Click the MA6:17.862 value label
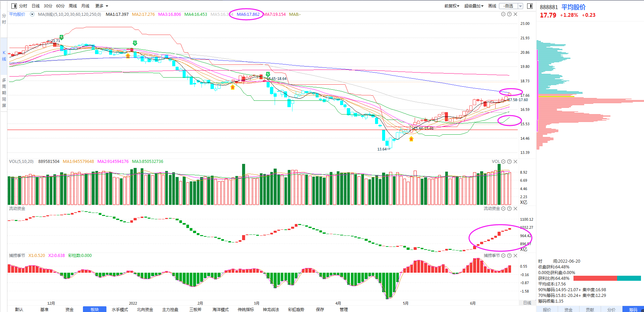 248,14
